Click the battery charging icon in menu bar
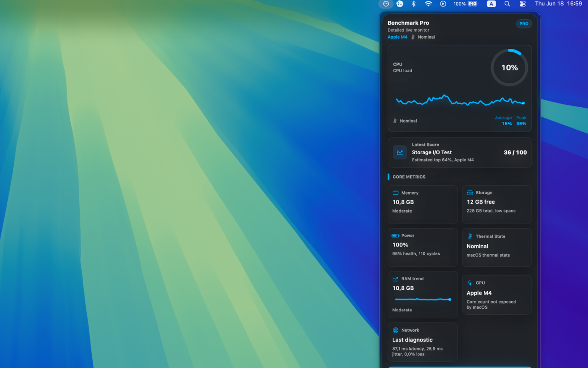 pos(473,4)
